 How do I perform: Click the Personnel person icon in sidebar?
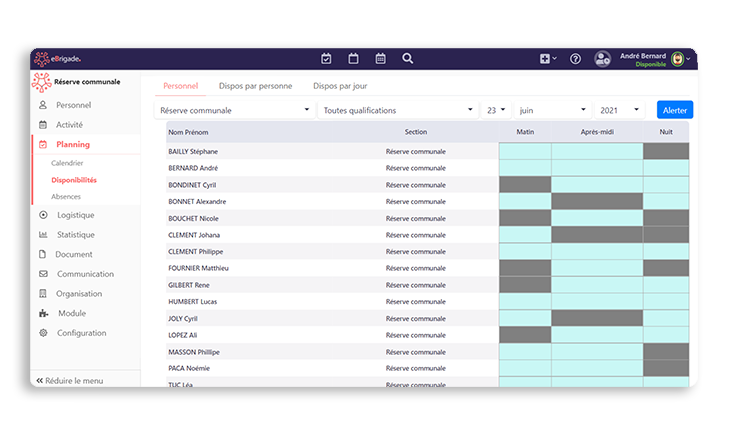(x=43, y=105)
